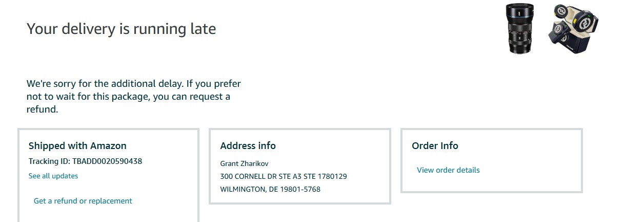Click empty area between heading and product images
This screenshot has width=644, height=222.
pos(359,29)
